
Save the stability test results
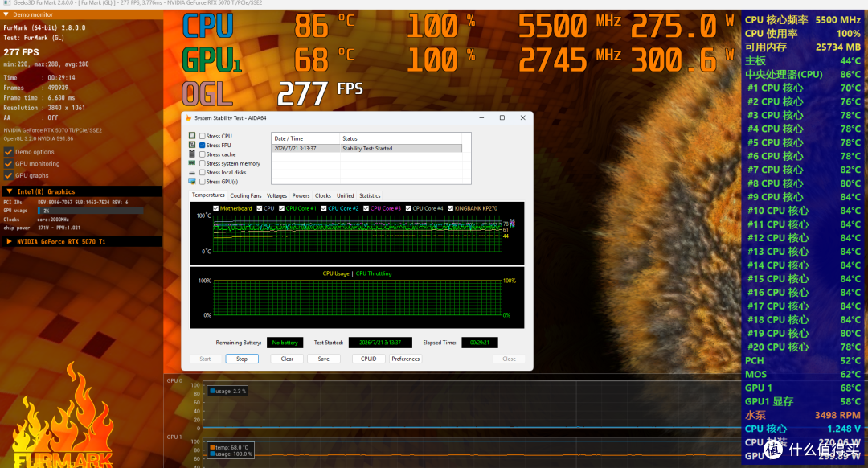[323, 359]
